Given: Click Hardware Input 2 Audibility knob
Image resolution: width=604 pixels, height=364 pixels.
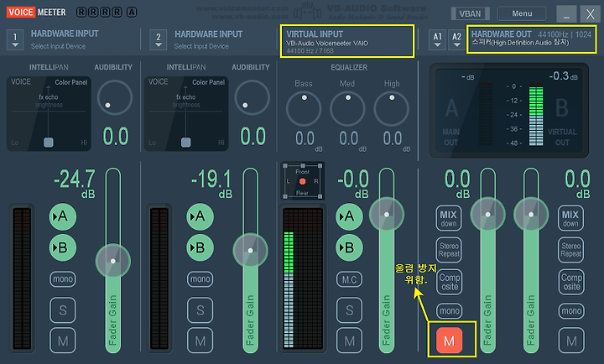Looking at the screenshot, I should tap(252, 97).
